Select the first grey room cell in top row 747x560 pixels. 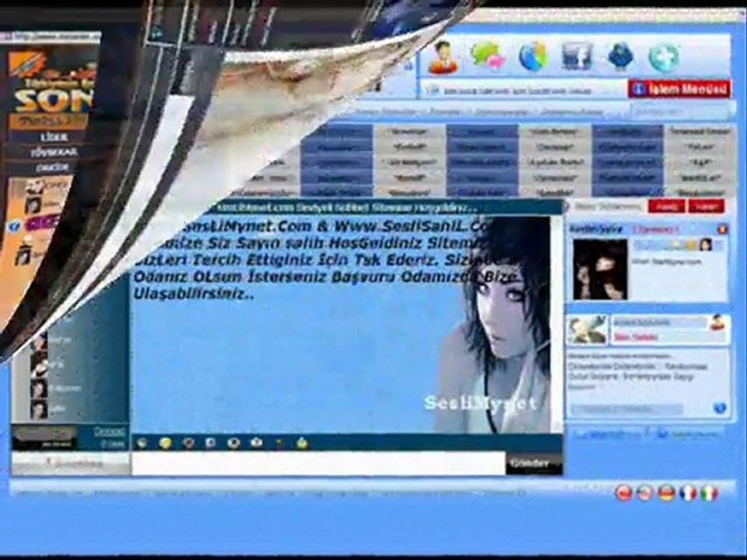pos(410,131)
